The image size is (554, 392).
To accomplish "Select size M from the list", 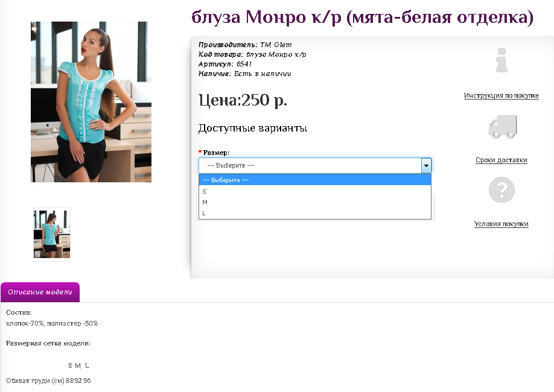I will 315,202.
